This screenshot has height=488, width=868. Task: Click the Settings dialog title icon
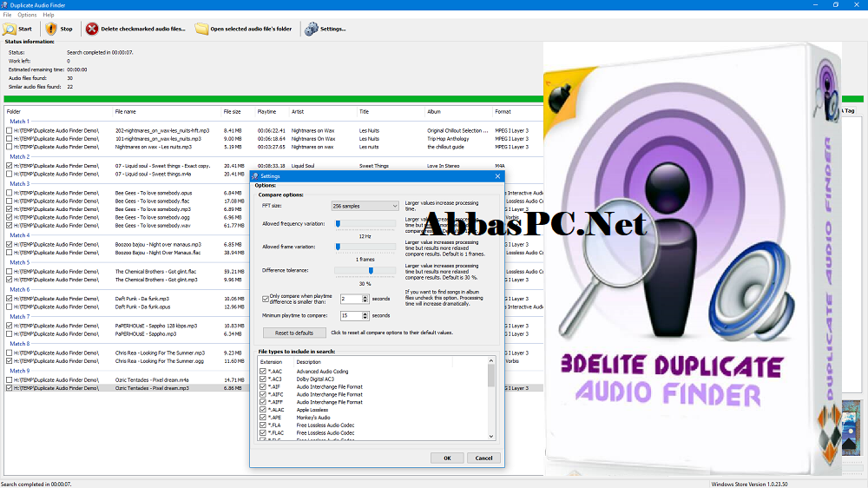pyautogui.click(x=255, y=176)
